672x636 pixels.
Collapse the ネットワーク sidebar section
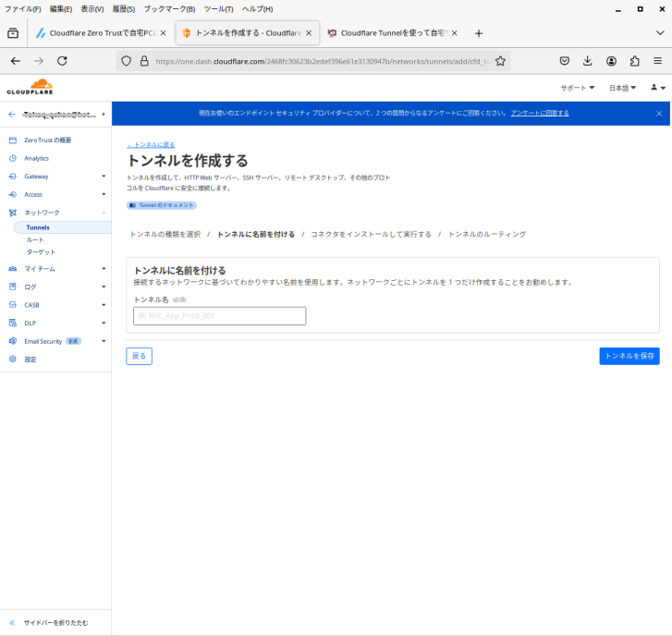(104, 213)
